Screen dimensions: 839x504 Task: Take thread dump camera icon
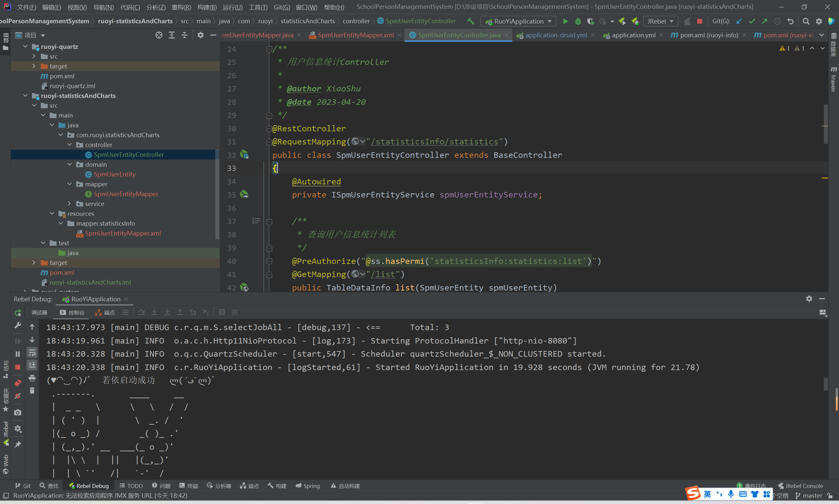pos(18,412)
